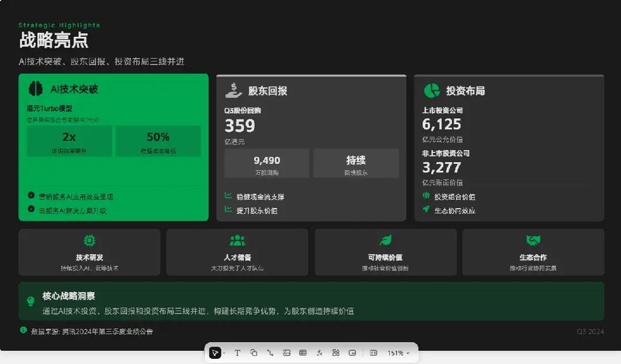Select the pen connector tool
This screenshot has width=621, height=364.
pos(270,352)
